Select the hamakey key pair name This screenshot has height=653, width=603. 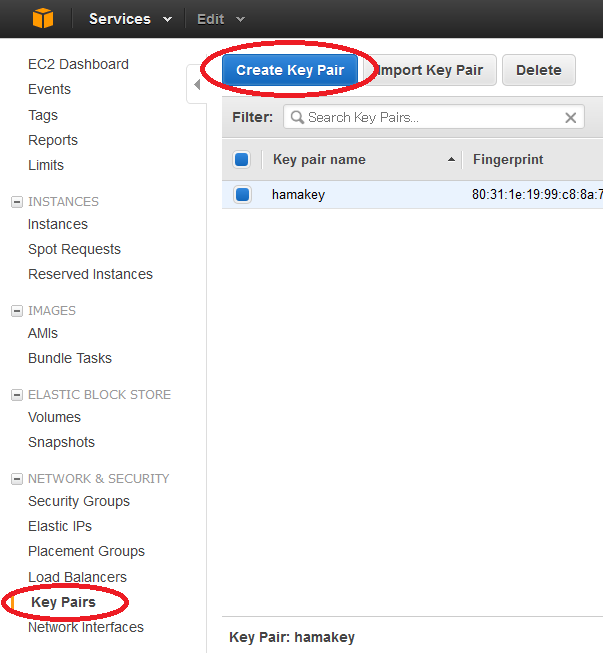click(298, 194)
